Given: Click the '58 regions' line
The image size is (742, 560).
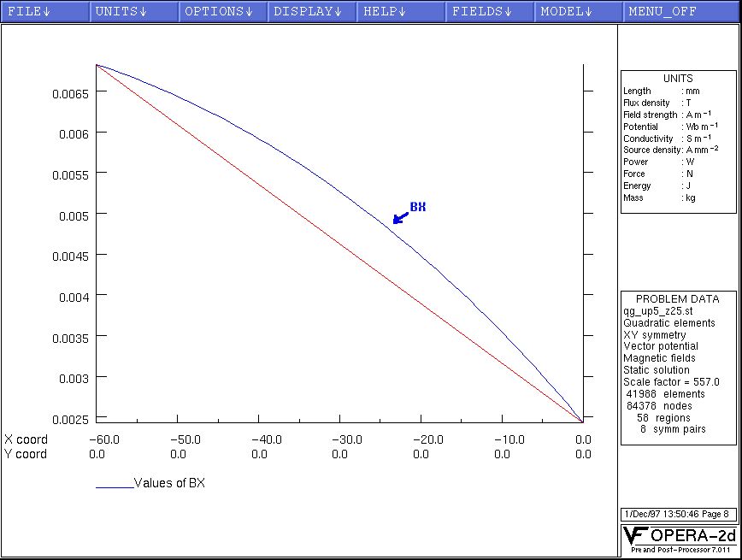Looking at the screenshot, I should (x=663, y=418).
